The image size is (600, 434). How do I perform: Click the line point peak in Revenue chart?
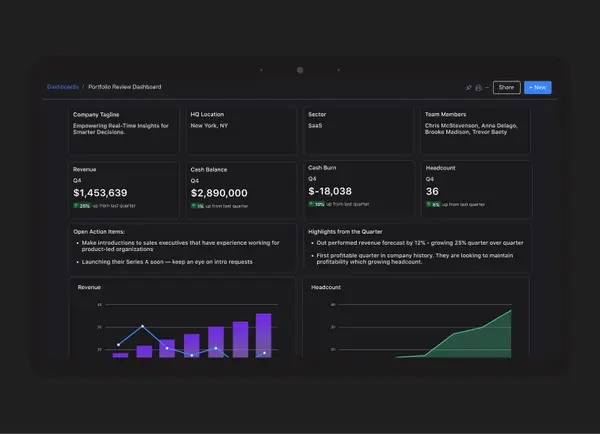tap(142, 326)
